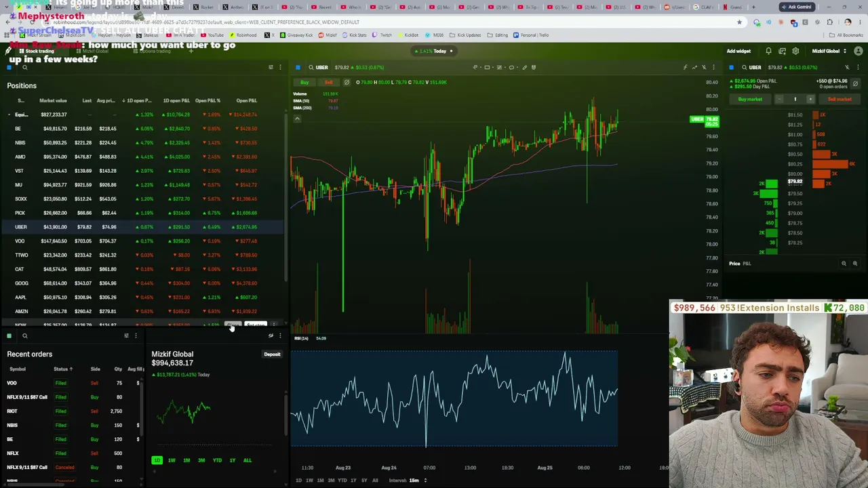Click the Add widget button
Viewport: 868px width, 488px height.
coord(738,51)
